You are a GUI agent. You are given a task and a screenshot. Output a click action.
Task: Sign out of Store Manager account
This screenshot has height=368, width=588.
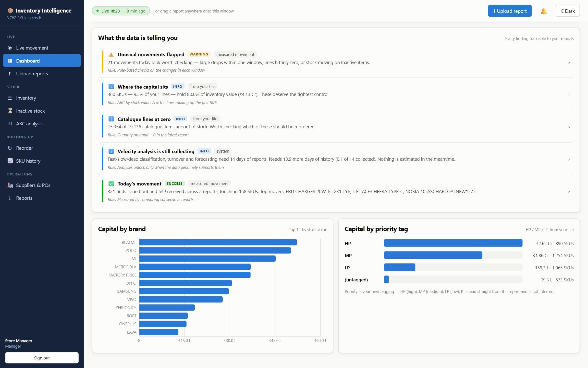point(42,358)
